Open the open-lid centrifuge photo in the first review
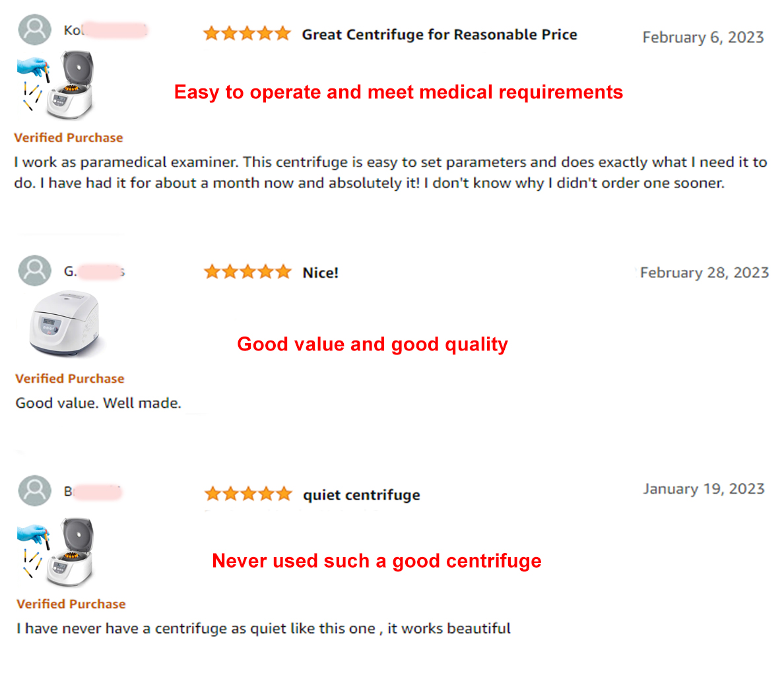The height and width of the screenshot is (691, 784). [57, 85]
